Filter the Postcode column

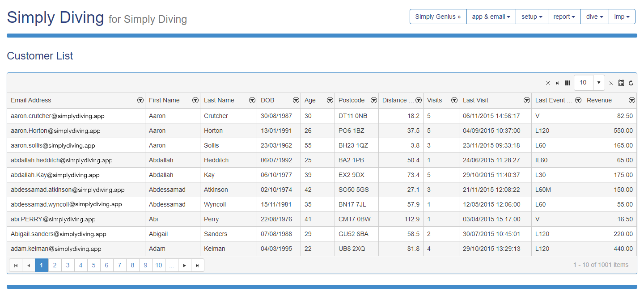coord(373,101)
